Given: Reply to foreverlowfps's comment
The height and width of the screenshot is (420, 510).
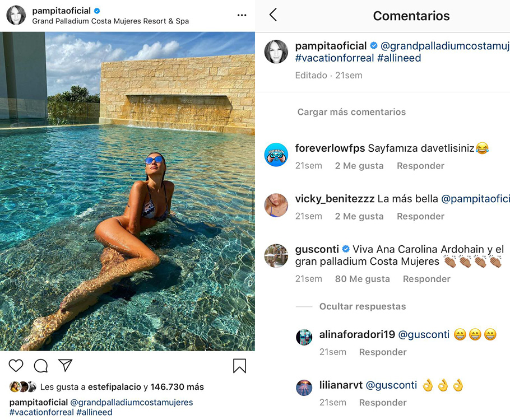Looking at the screenshot, I should [420, 166].
